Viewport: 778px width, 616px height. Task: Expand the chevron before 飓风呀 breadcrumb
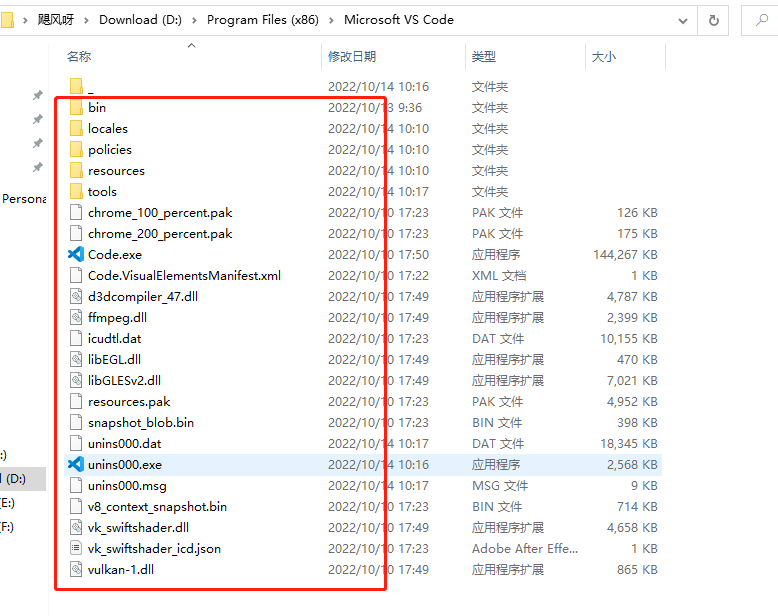point(25,20)
